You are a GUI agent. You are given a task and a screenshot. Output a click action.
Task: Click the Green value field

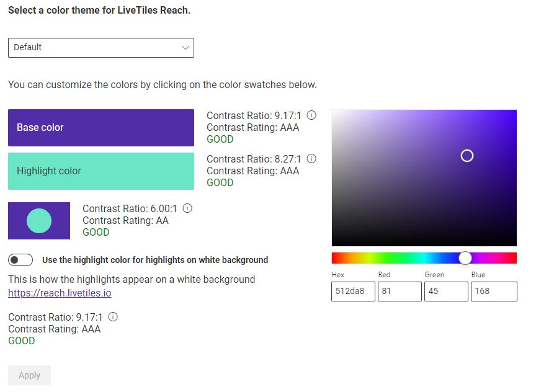(x=446, y=291)
